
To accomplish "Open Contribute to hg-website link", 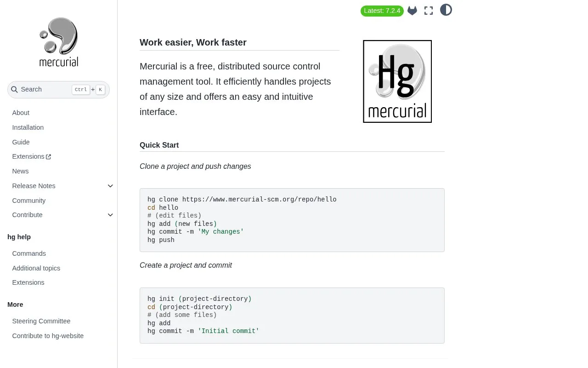I will (48, 336).
